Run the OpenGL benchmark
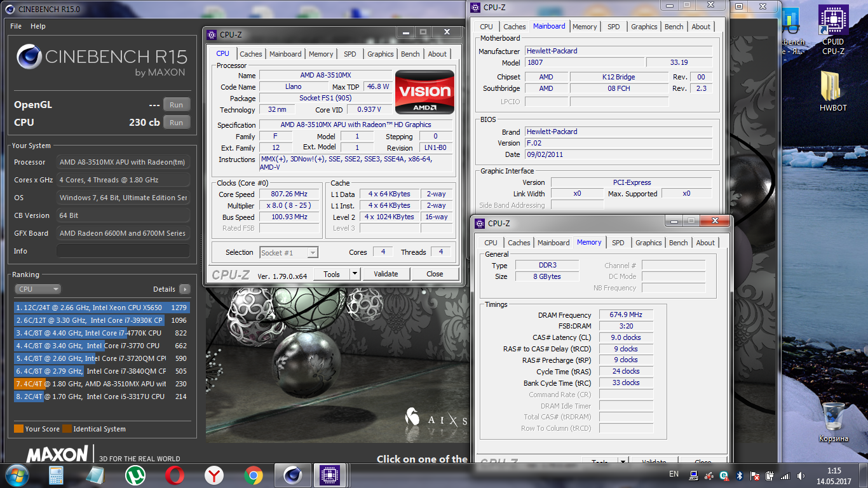 point(177,105)
